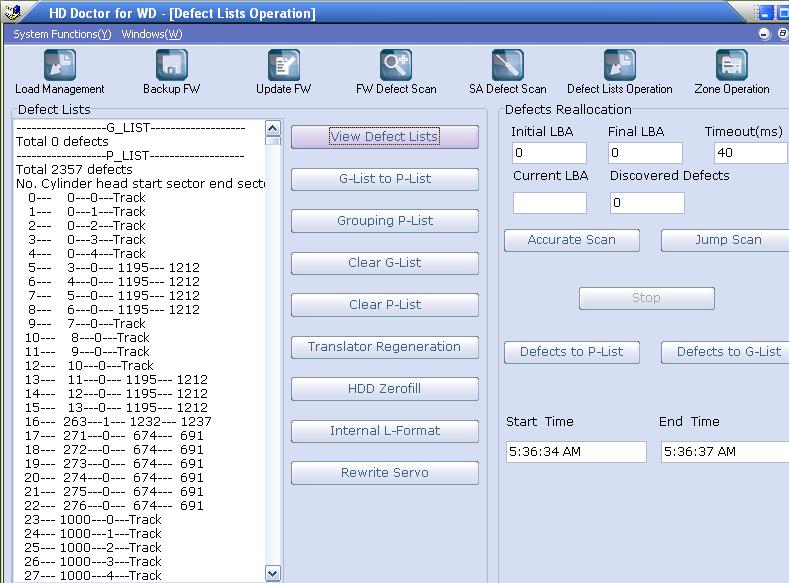Select defect row 0 '0---0---Track'

[87, 198]
